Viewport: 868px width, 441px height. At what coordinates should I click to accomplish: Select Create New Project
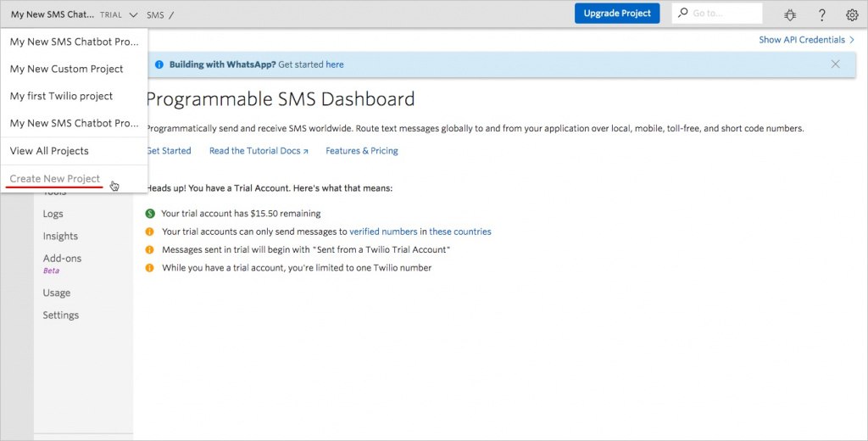(55, 179)
